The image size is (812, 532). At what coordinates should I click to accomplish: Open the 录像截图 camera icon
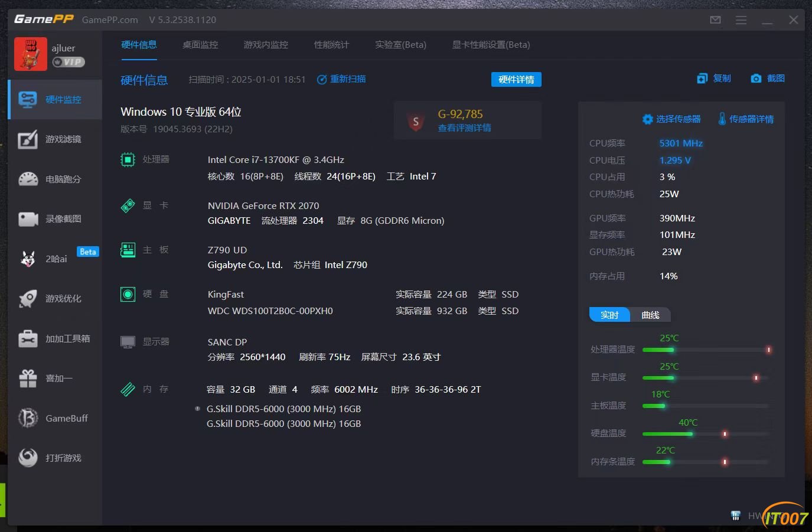[x=28, y=219]
